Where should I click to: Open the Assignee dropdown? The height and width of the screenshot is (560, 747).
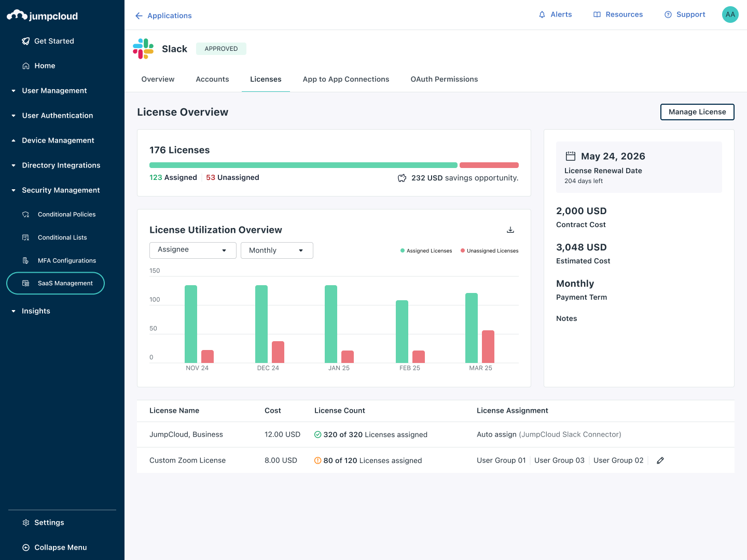pos(192,250)
